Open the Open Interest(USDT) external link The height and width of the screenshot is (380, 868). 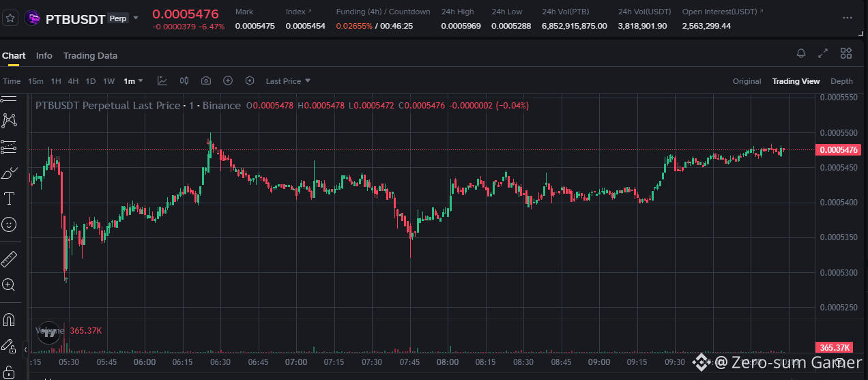[762, 12]
